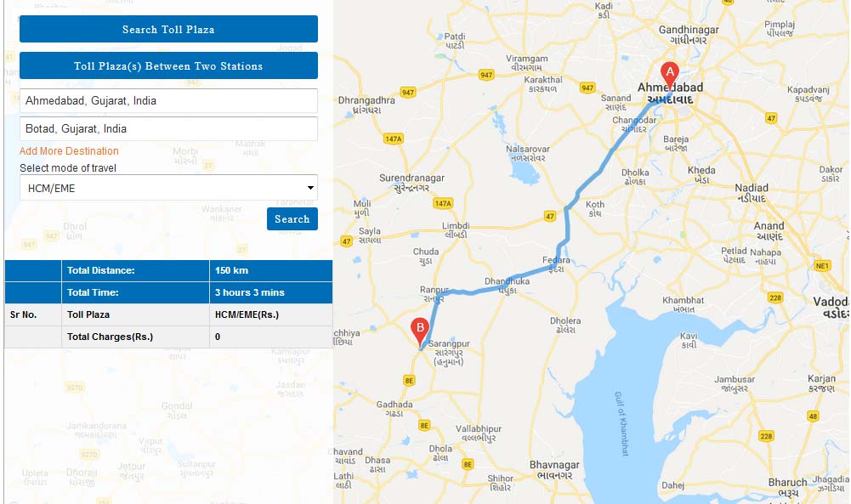
Task: Click the Ahmedabad origin input field
Action: point(169,101)
